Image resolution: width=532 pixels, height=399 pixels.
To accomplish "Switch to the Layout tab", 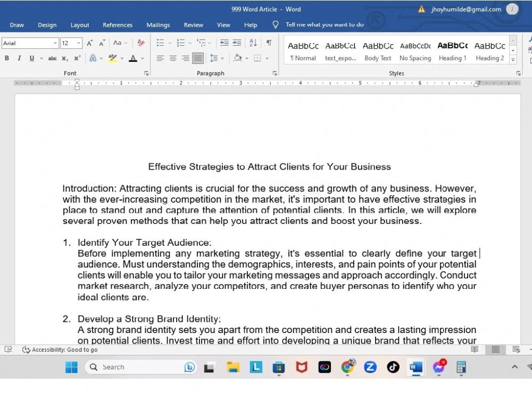I will coord(80,25).
